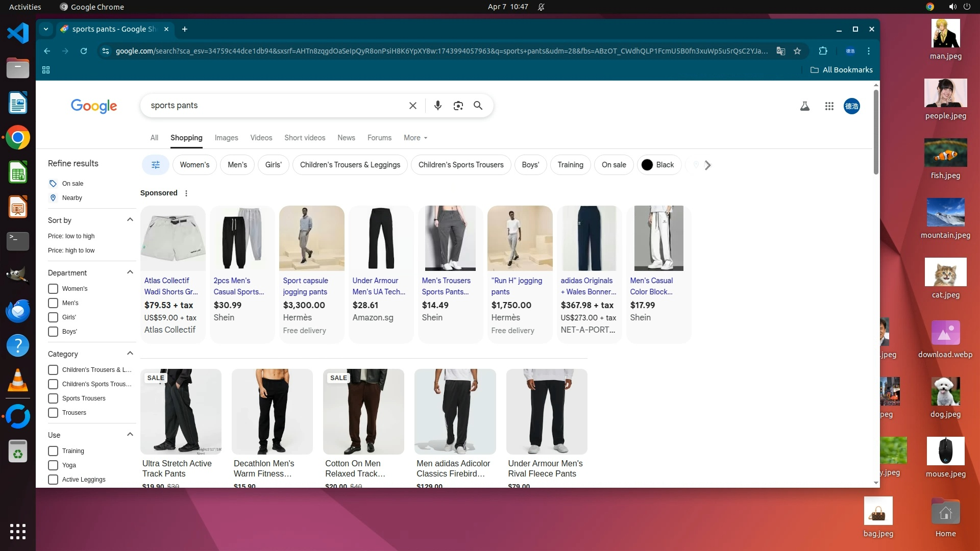The image size is (980, 551).
Task: Open Hermès Sport capsule jogging pants thumbnail
Action: [x=311, y=238]
